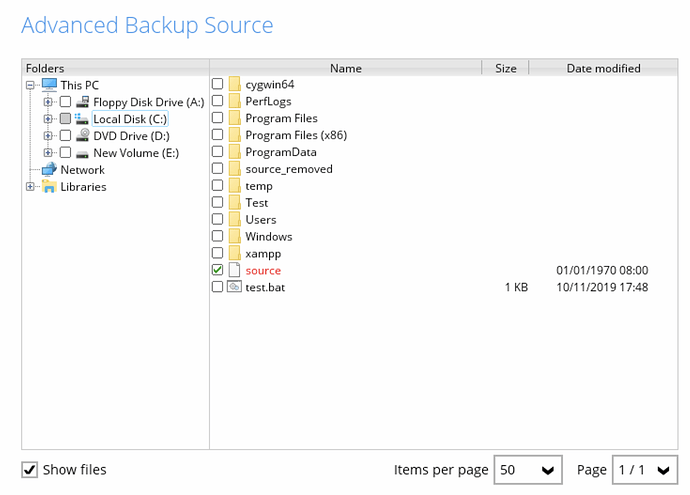Click the cygwin64 folder icon
Image resolution: width=690 pixels, height=495 pixels.
click(235, 84)
